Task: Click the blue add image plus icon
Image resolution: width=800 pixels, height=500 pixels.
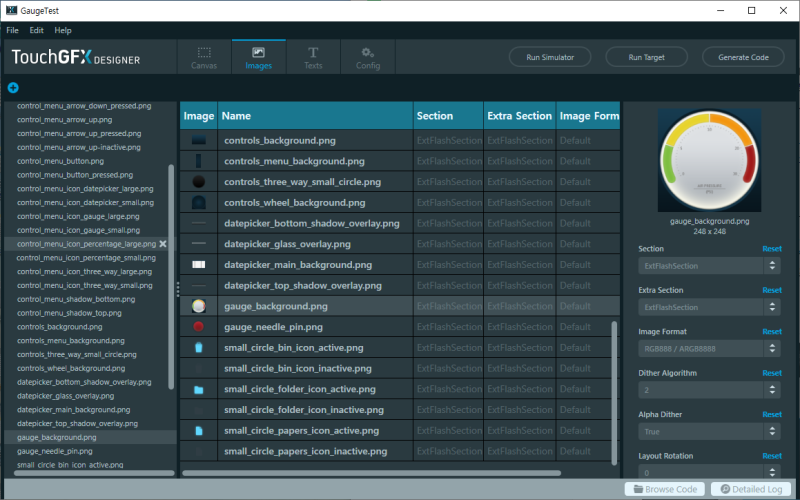Action: [x=13, y=88]
